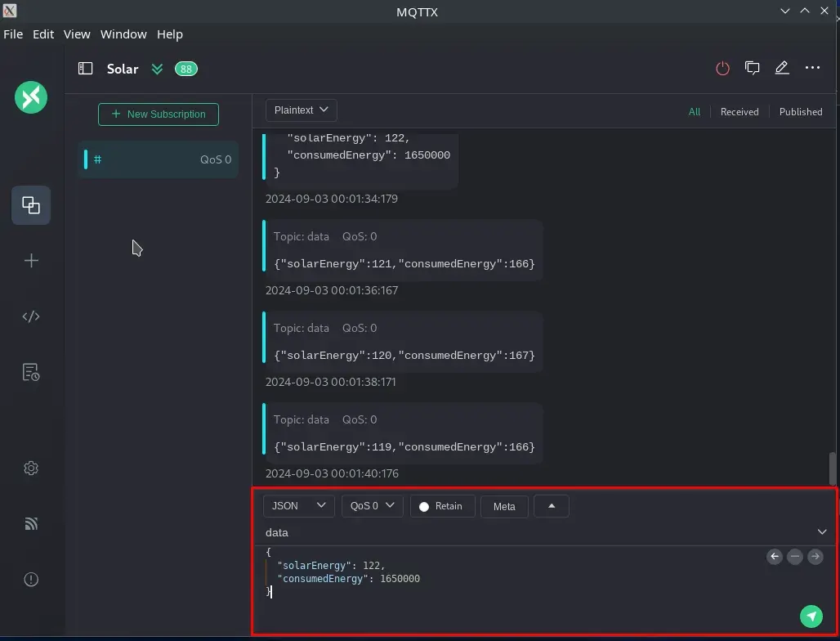
Task: Filter to Published messages
Action: click(x=800, y=112)
